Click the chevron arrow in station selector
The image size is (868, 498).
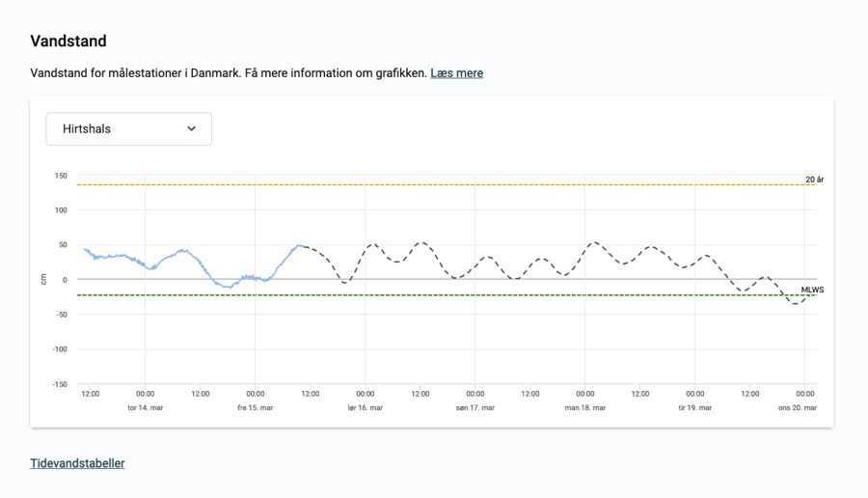pyautogui.click(x=191, y=129)
